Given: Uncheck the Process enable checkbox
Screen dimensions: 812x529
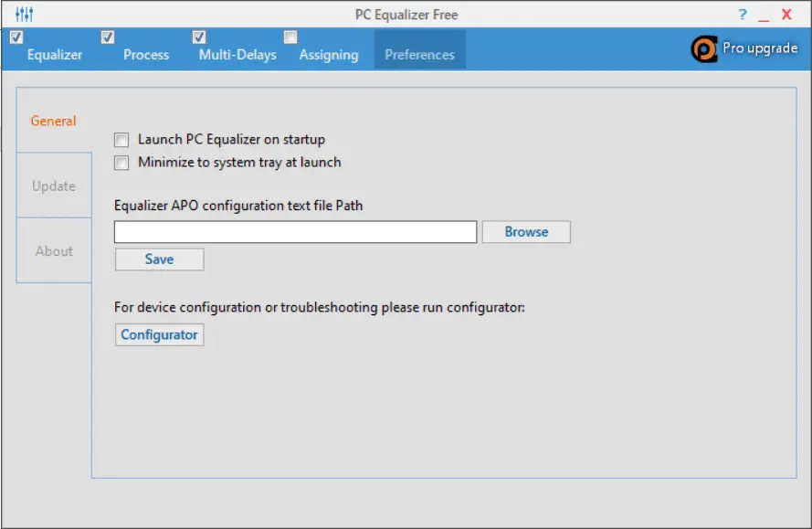Looking at the screenshot, I should (108, 37).
